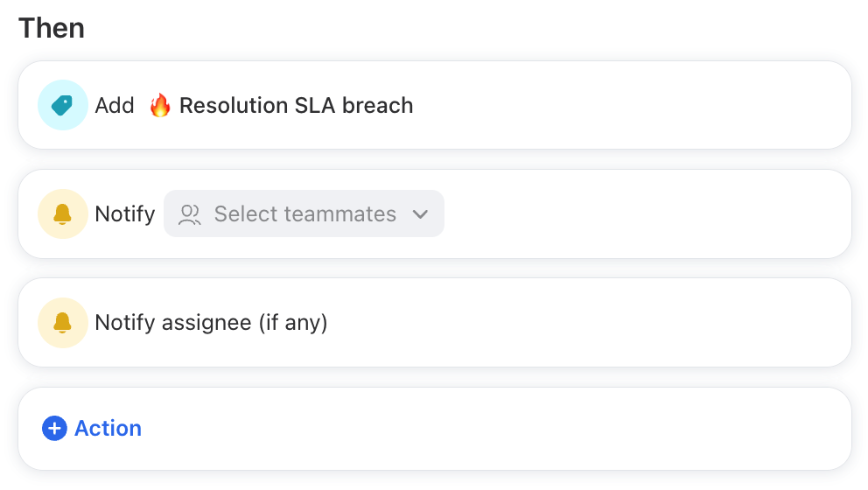This screenshot has width=868, height=490.
Task: Click empty space in Add tag card
Action: pos(631,105)
